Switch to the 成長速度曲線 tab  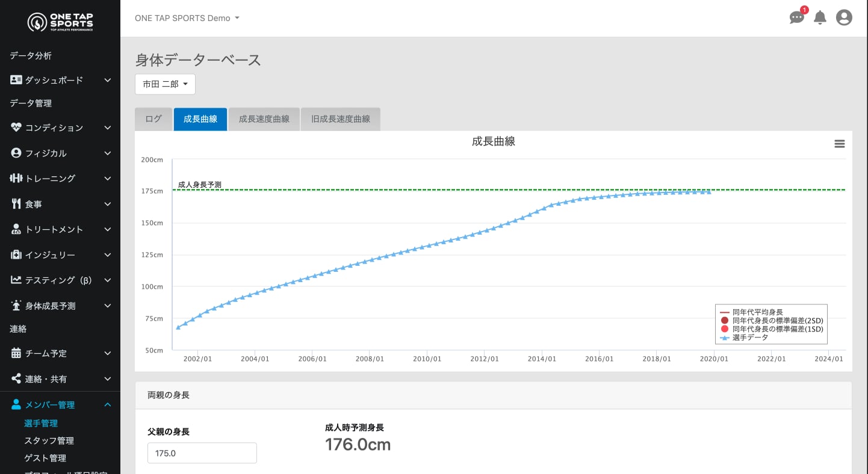pos(264,119)
